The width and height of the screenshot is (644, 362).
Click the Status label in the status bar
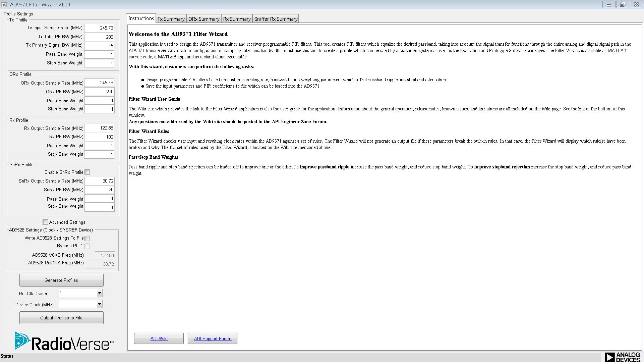[7, 356]
